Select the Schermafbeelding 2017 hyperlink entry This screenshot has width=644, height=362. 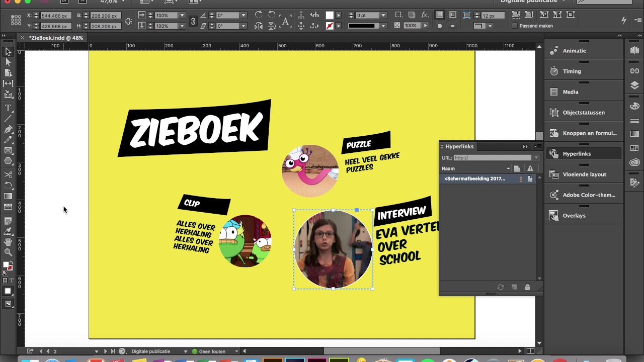488,178
